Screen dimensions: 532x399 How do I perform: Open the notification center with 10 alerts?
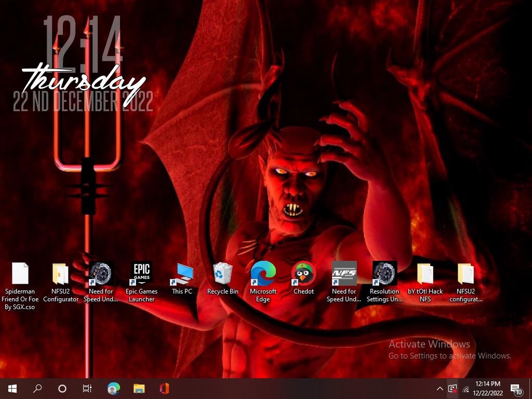point(516,389)
